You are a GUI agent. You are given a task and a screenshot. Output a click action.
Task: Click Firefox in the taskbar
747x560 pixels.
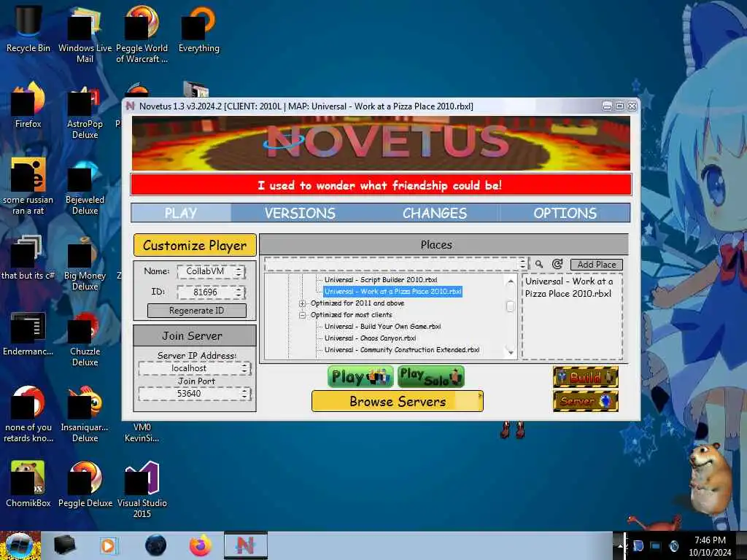tap(201, 545)
